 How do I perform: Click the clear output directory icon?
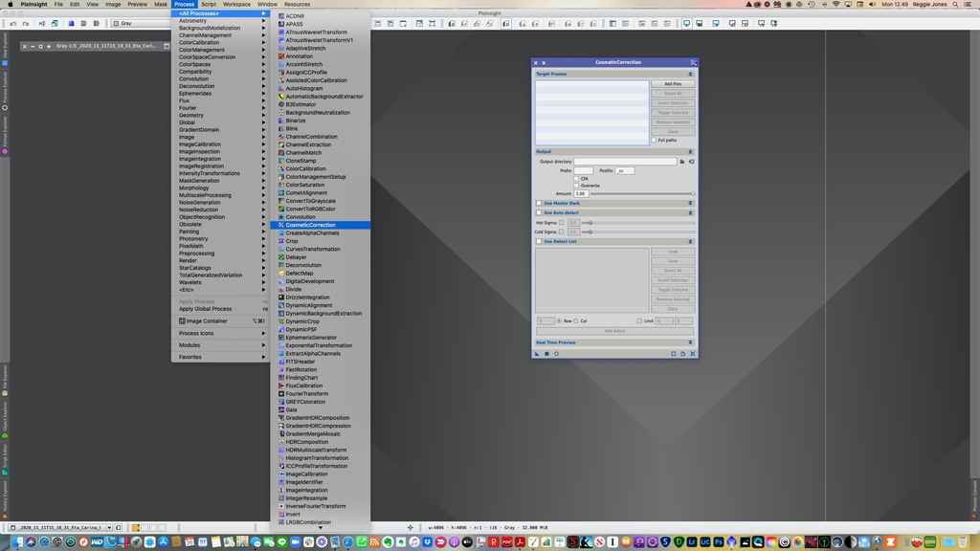tap(691, 161)
